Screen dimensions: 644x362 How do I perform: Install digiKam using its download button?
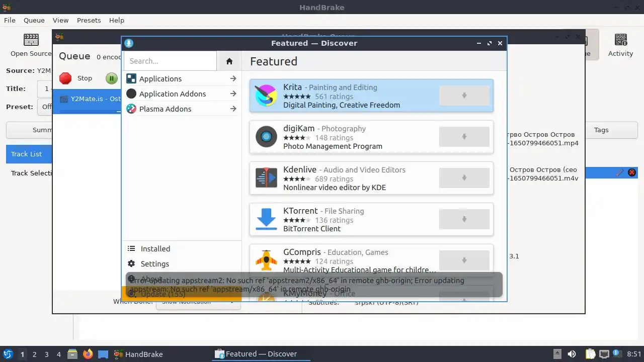pyautogui.click(x=464, y=137)
